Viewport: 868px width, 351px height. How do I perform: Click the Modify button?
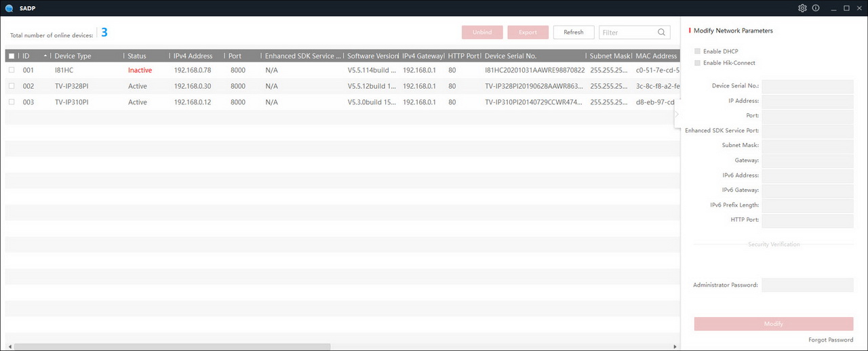[x=774, y=324]
